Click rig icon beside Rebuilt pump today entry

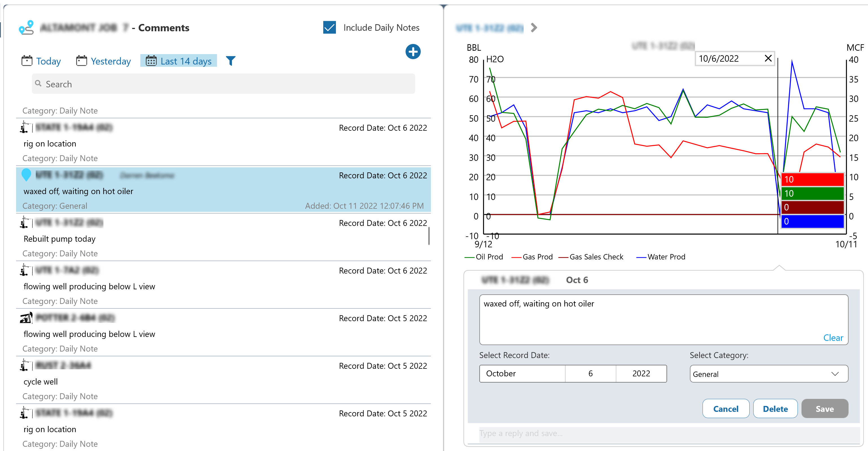(24, 222)
